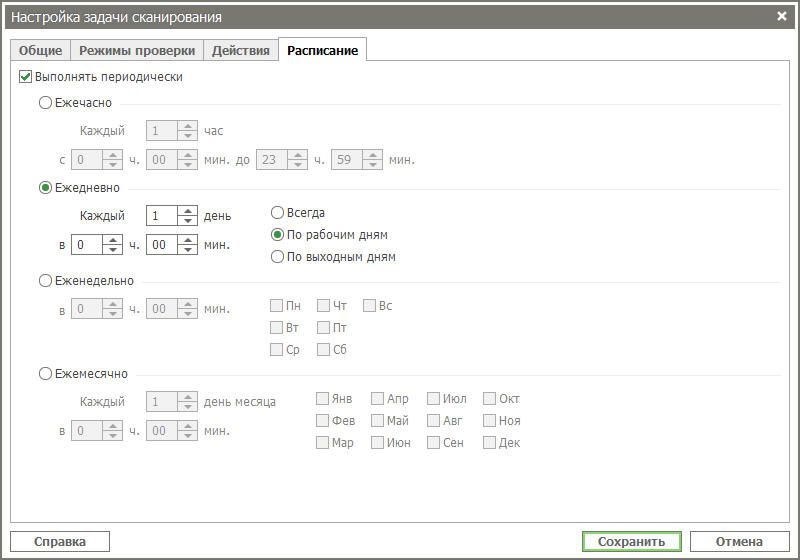Select the Всегда radio button
Screen dimensions: 800x560
(x=278, y=213)
